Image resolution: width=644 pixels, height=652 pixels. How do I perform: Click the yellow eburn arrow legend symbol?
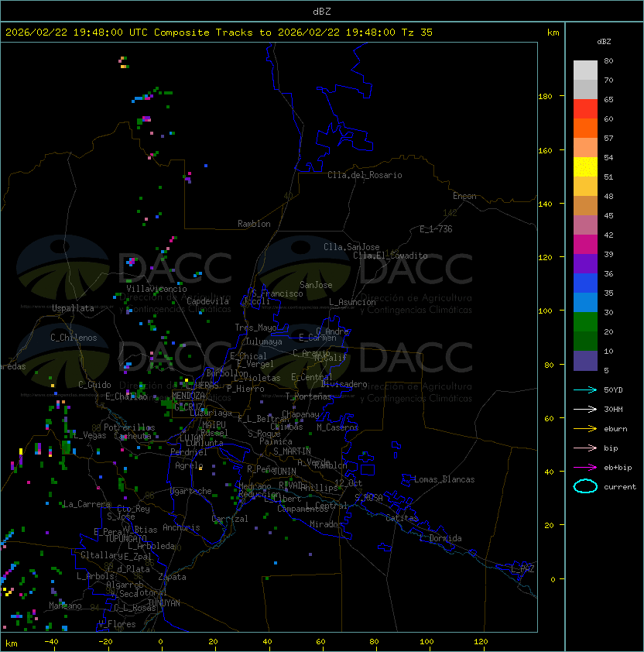[585, 429]
